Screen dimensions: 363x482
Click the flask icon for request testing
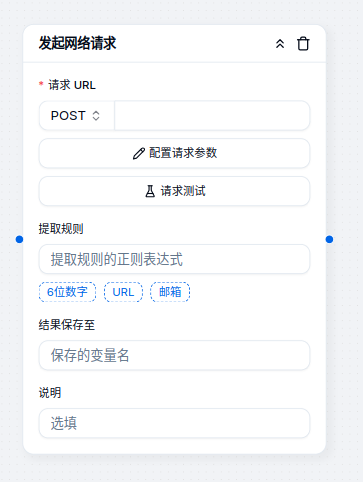[150, 191]
